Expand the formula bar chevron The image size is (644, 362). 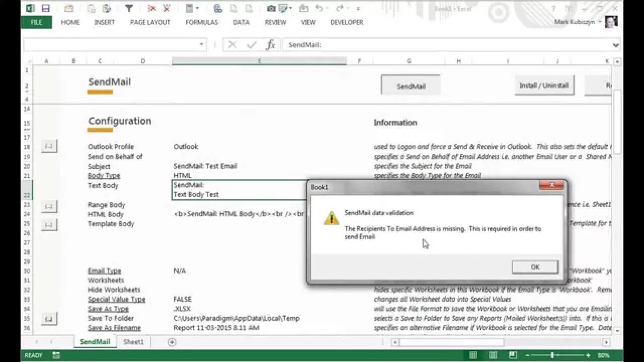click(x=615, y=45)
